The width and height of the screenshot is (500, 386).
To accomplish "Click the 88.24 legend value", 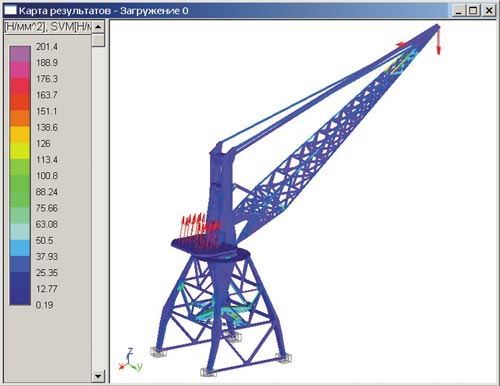I will pyautogui.click(x=47, y=192).
